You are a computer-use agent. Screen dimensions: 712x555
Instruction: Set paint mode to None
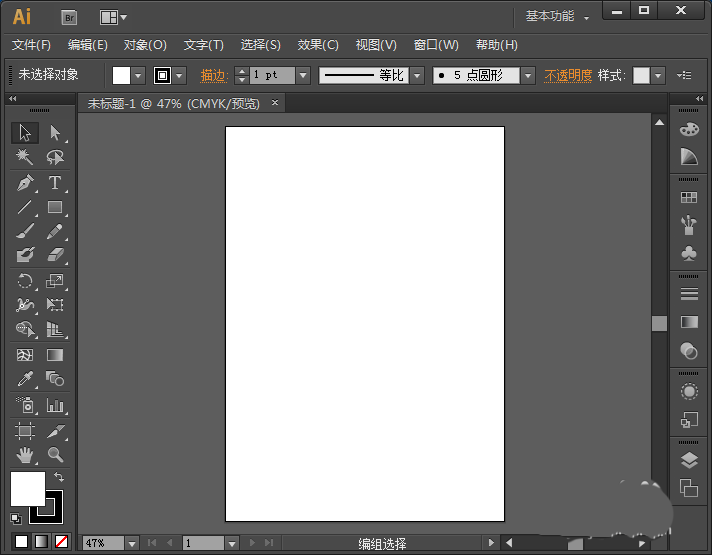61,541
